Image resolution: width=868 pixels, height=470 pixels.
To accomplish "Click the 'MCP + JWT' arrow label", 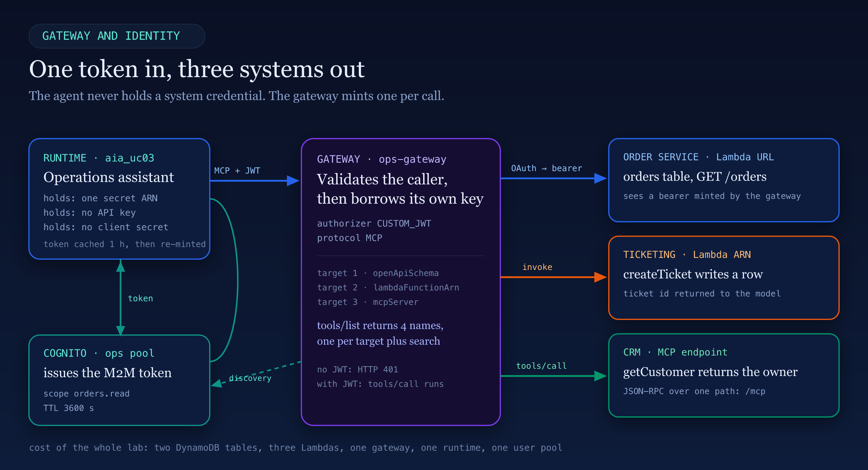I will (x=237, y=171).
